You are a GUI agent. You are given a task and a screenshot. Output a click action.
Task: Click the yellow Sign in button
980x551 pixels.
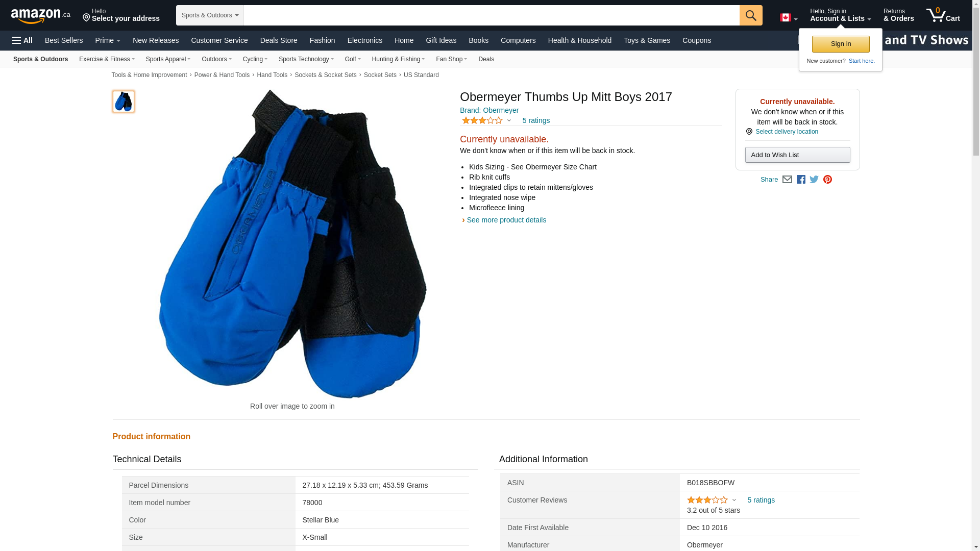[841, 44]
